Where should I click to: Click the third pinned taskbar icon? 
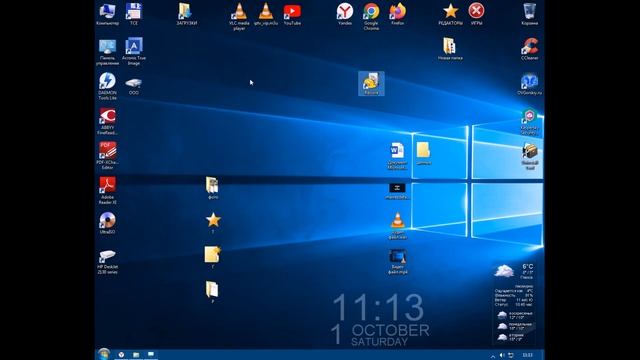coord(151,355)
